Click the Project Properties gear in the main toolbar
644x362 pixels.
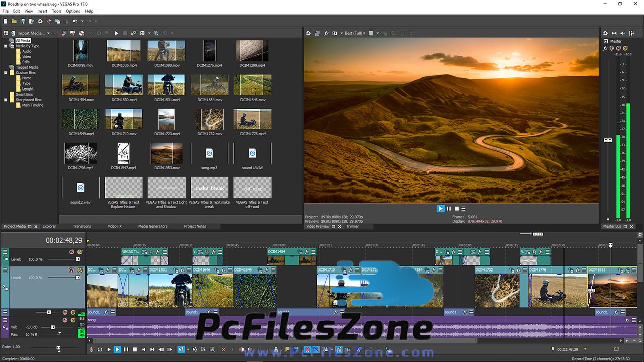point(40,21)
